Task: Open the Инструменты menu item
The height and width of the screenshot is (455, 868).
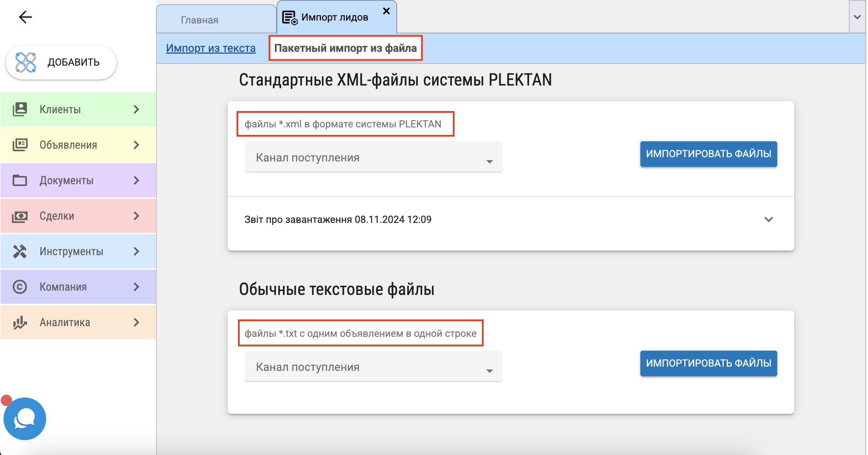Action: [78, 251]
